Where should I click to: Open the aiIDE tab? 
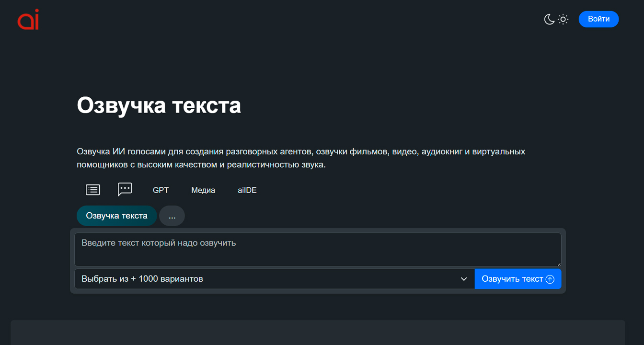247,190
